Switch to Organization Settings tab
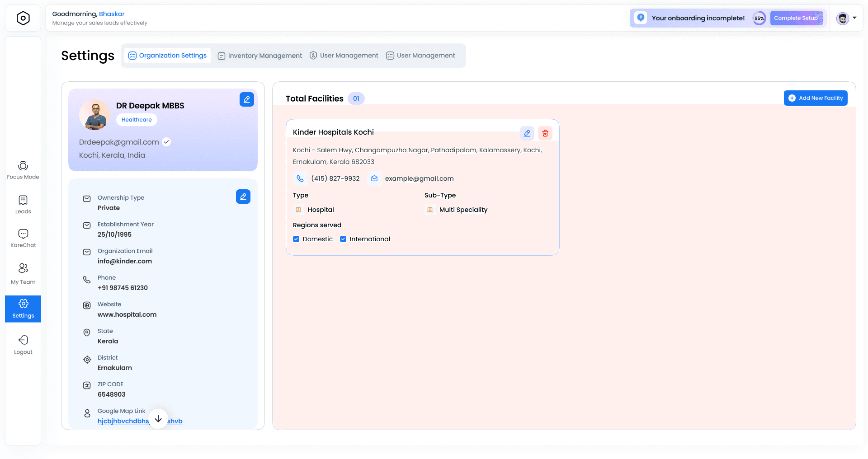Screen dimensions: 868x459 pyautogui.click(x=167, y=56)
